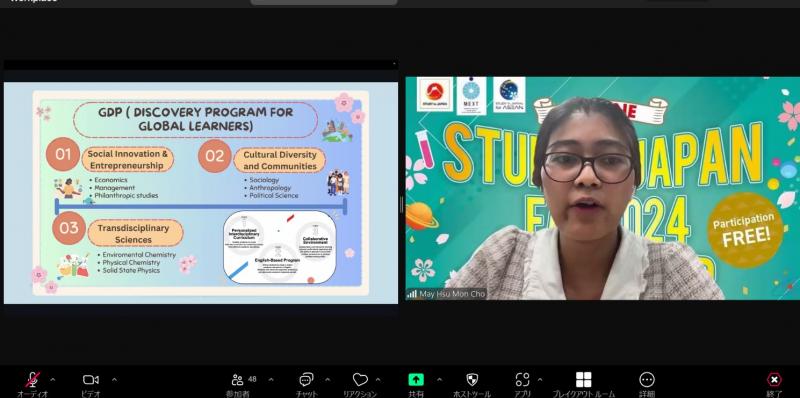Image resolution: width=800 pixels, height=398 pixels.
Task: Unmute the microphone audio icon
Action: (x=33, y=380)
